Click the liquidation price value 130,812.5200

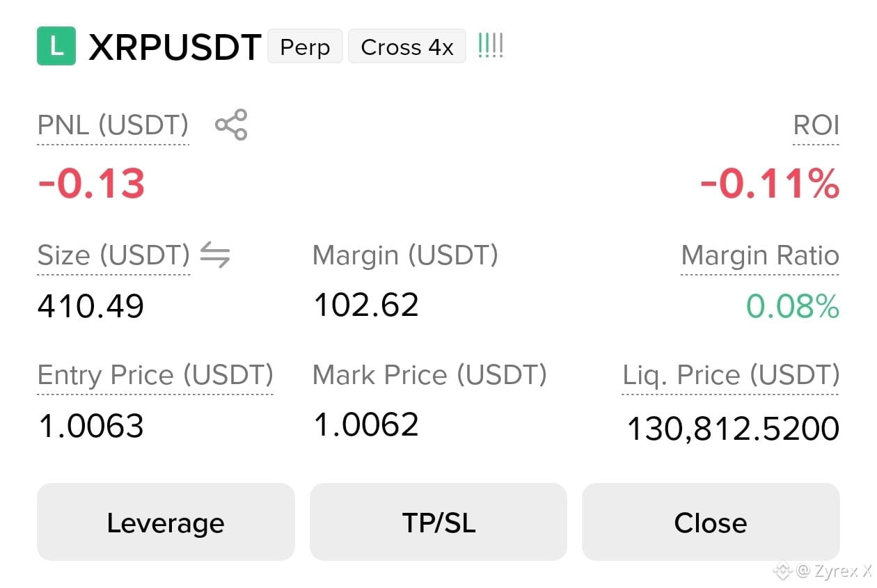(733, 429)
